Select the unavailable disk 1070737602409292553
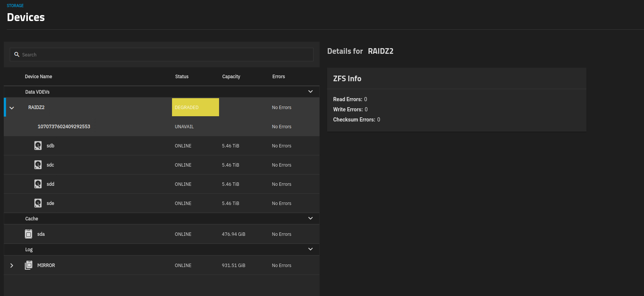Viewport: 644px width, 296px height. pos(162,126)
